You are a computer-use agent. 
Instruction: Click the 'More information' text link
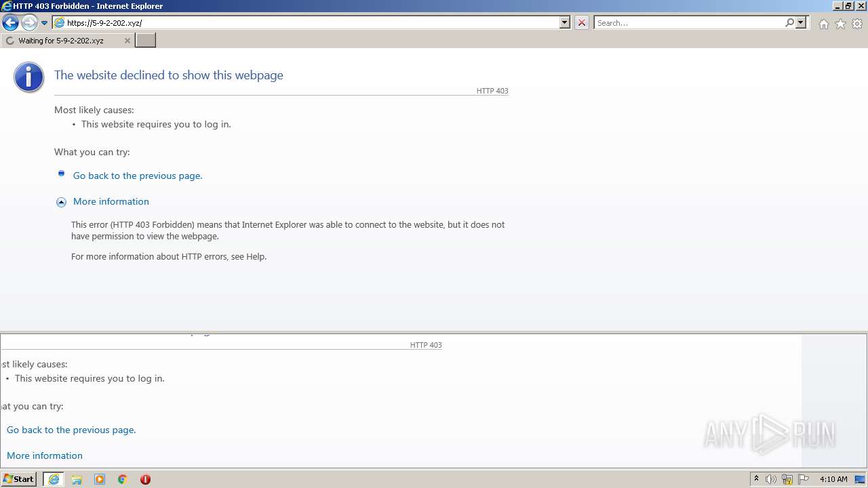111,201
